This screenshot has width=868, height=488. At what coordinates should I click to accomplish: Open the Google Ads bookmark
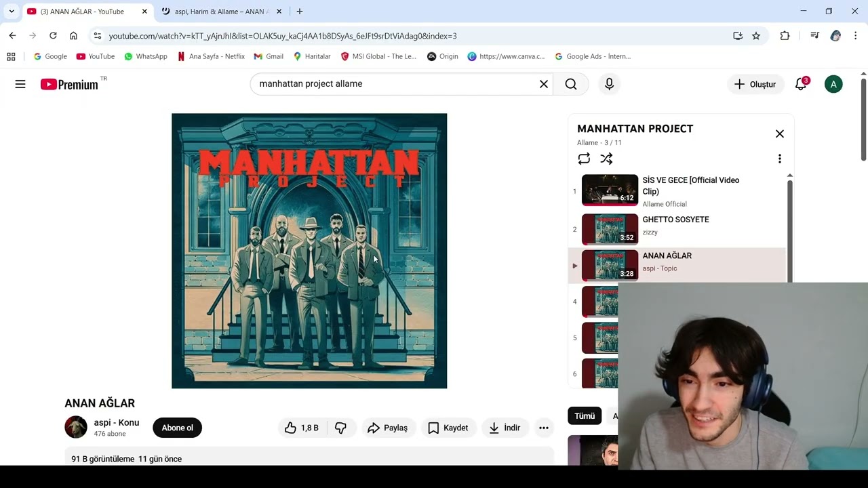593,56
